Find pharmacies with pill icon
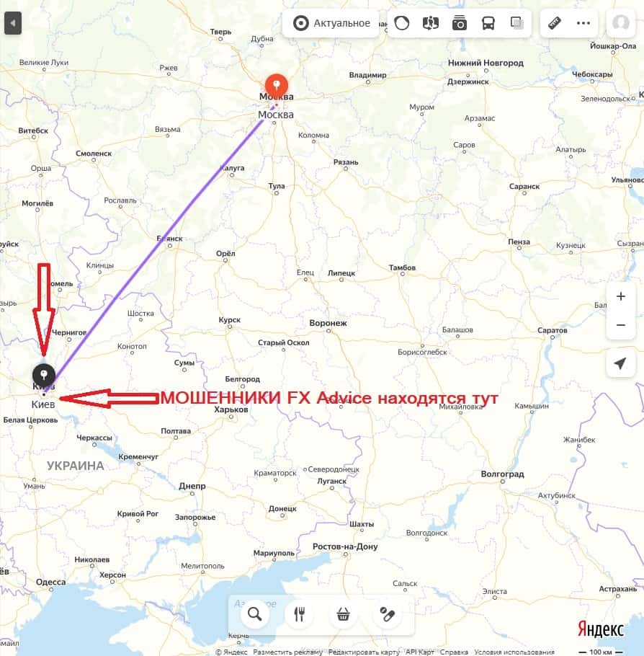 point(388,614)
